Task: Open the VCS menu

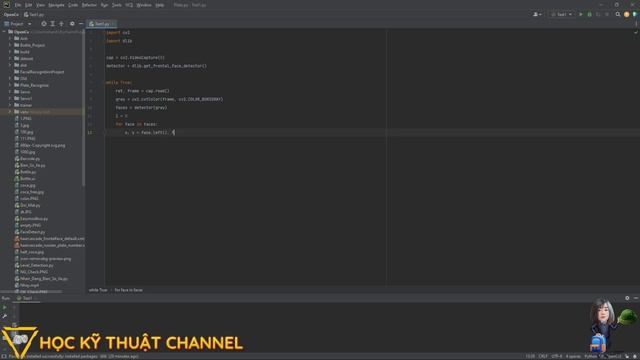Action: tap(129, 5)
